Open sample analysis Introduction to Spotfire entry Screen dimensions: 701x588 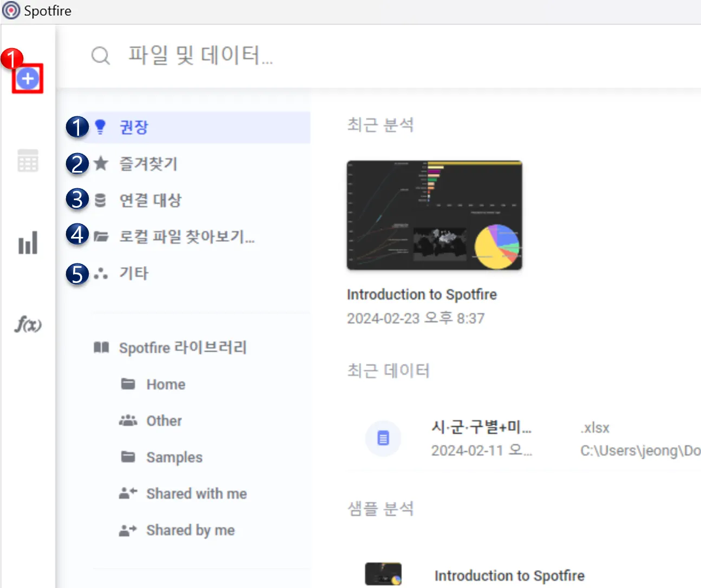pos(509,576)
